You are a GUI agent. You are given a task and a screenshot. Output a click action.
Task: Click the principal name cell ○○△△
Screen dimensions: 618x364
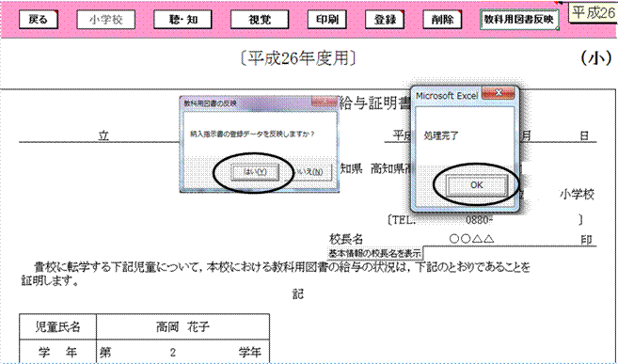pos(471,239)
